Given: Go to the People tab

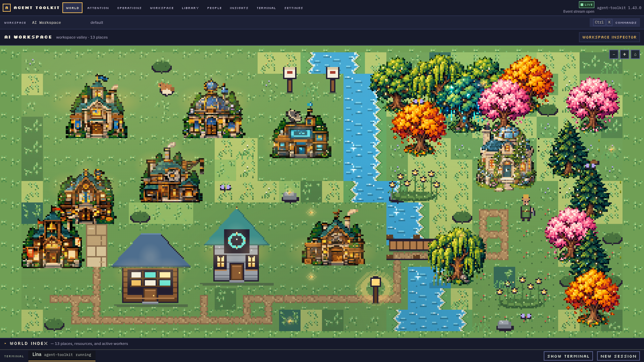Looking at the screenshot, I should tap(215, 8).
